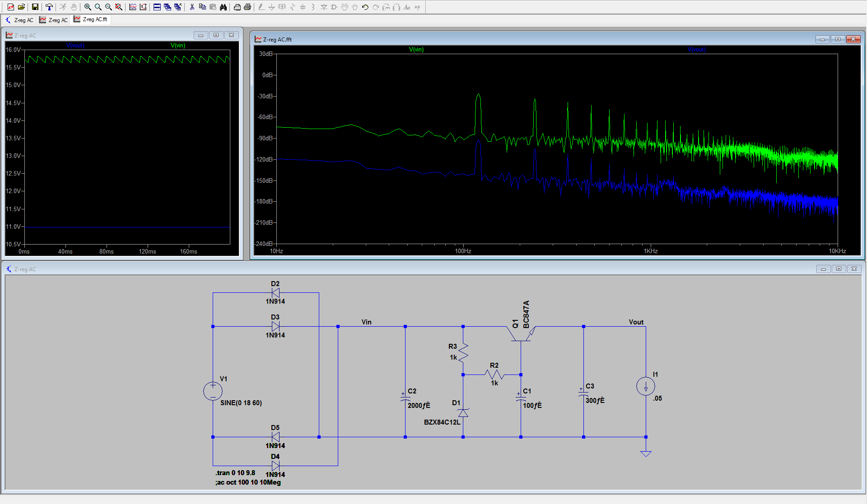Create a new schematic
The image size is (867, 504).
11,7
